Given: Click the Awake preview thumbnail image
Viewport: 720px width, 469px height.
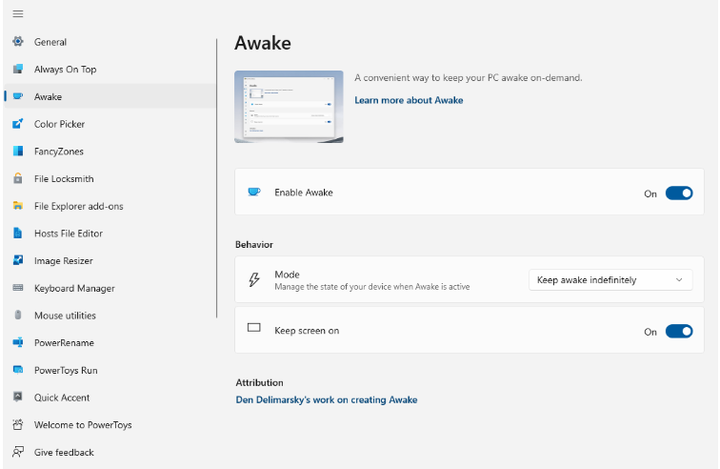Looking at the screenshot, I should click(x=289, y=106).
